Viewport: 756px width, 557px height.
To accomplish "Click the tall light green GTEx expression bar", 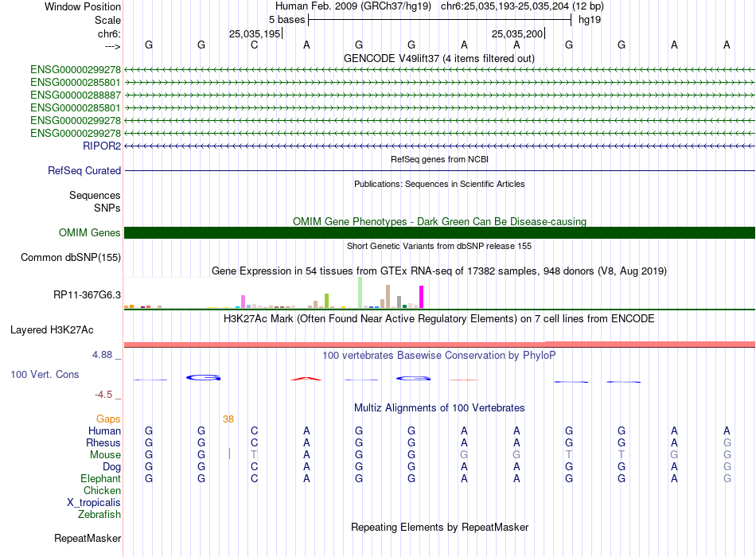I will pyautogui.click(x=360, y=293).
